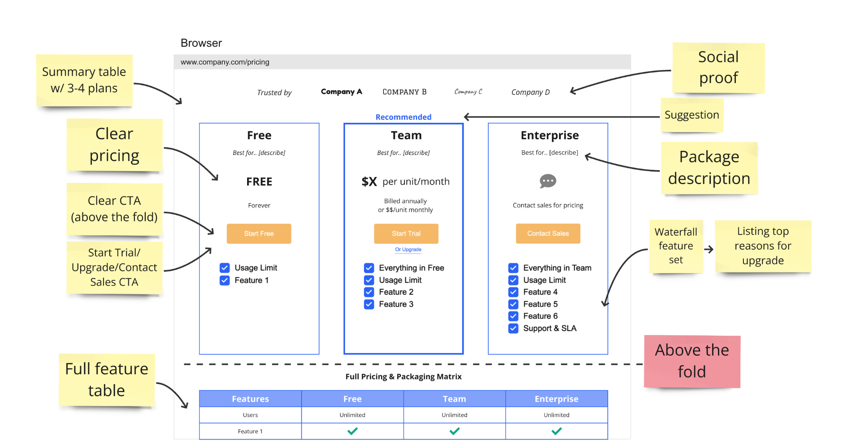Click green checkmark for Feature 1 under Free
Screen dimensions: 868x445
coord(352,431)
